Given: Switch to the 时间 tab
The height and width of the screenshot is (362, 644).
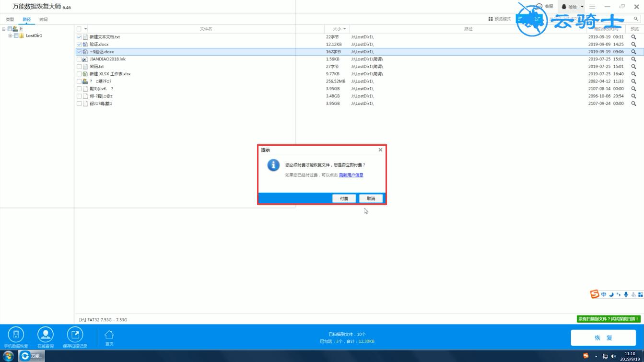Looking at the screenshot, I should (43, 19).
